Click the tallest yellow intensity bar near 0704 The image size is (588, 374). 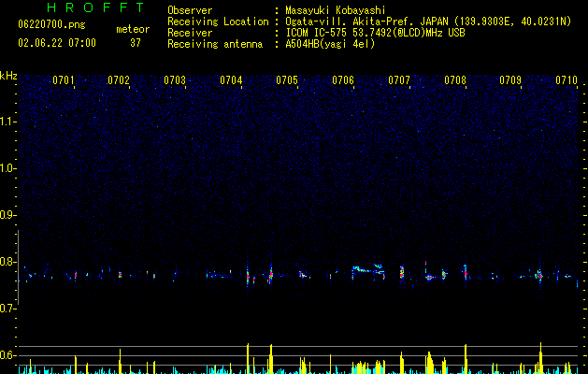(248, 358)
